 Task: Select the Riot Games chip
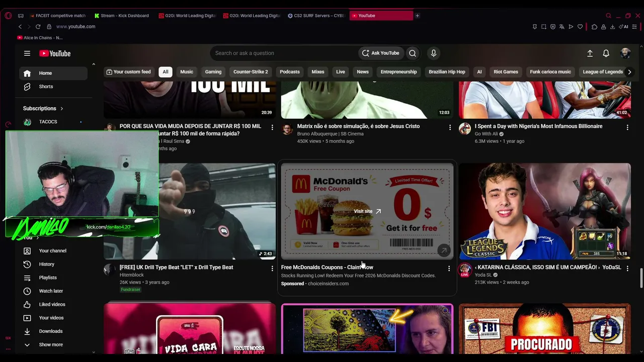pyautogui.click(x=506, y=72)
